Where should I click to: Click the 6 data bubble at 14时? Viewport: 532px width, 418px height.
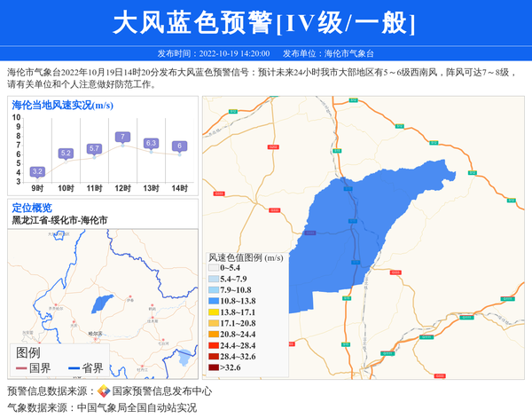click(179, 146)
